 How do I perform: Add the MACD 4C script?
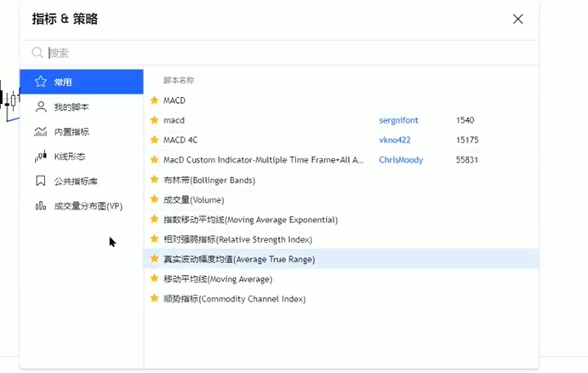tap(180, 140)
